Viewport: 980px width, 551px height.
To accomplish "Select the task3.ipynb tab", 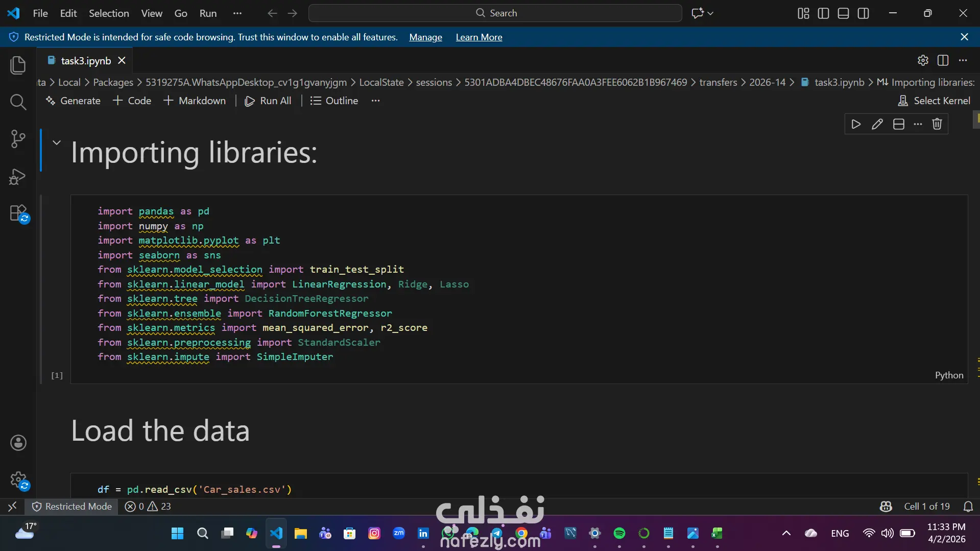I will (85, 61).
